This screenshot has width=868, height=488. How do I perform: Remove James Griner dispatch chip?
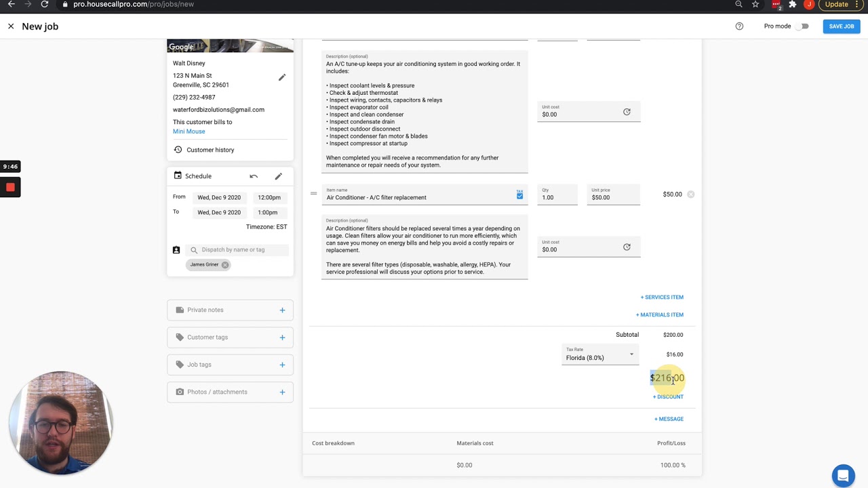[225, 265]
